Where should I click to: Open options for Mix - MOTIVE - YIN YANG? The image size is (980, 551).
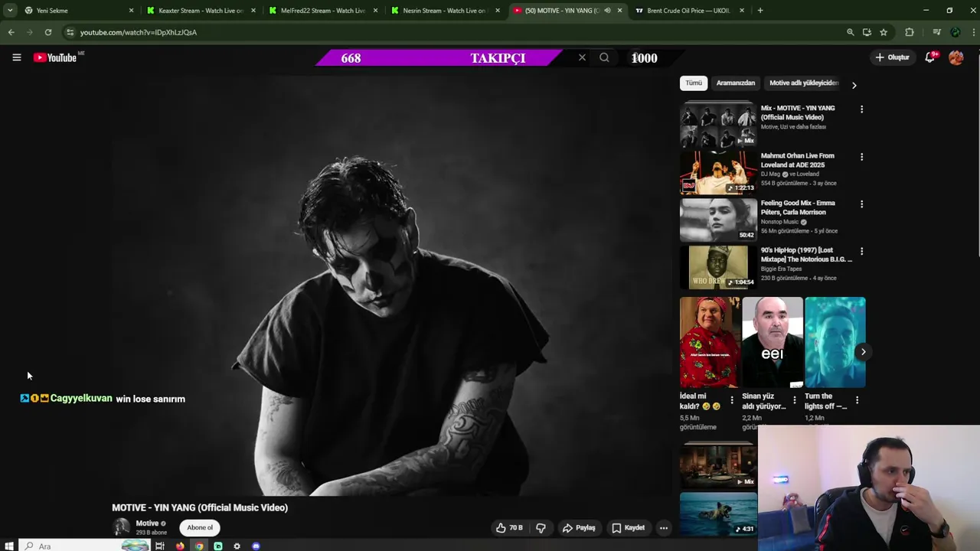click(x=861, y=109)
